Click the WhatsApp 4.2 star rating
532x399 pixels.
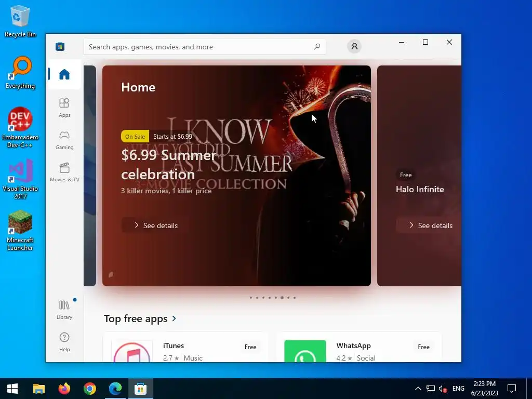(344, 358)
